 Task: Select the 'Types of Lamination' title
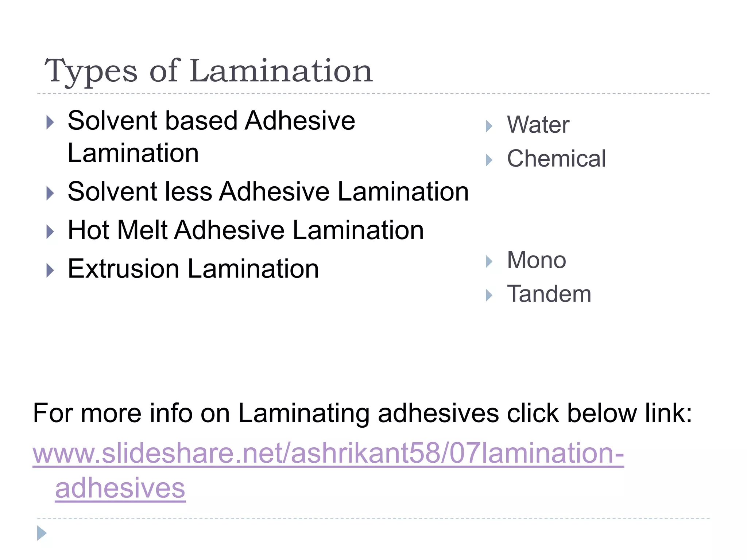coord(209,71)
